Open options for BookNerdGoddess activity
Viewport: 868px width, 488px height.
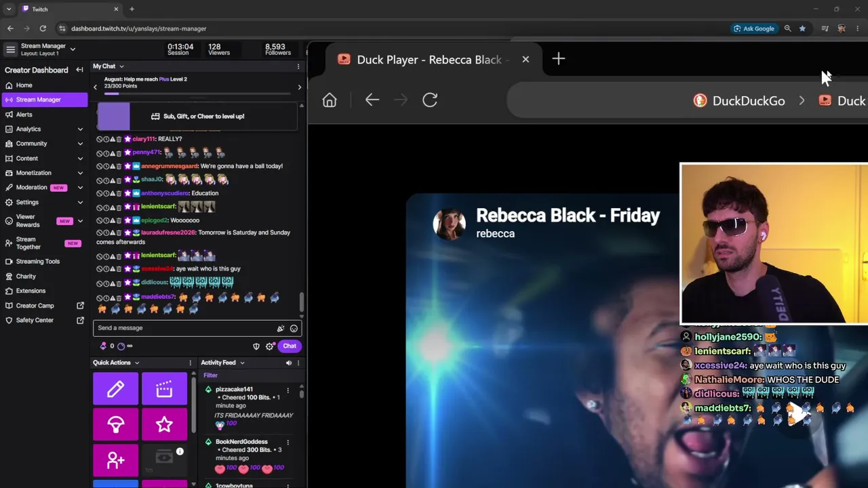(288, 443)
